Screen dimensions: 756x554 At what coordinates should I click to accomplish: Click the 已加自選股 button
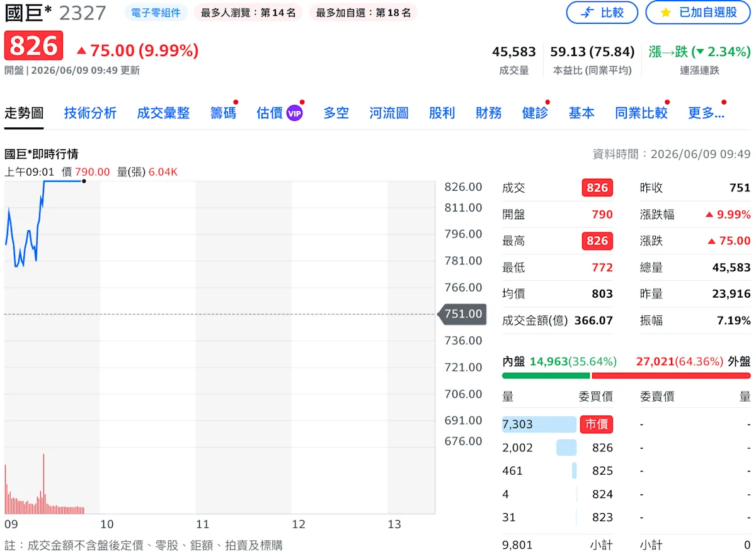697,13
